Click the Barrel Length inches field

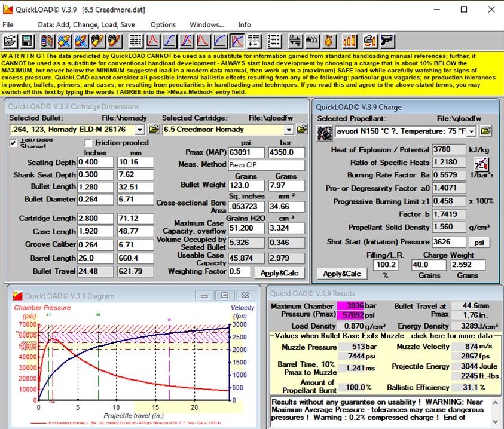tap(96, 258)
